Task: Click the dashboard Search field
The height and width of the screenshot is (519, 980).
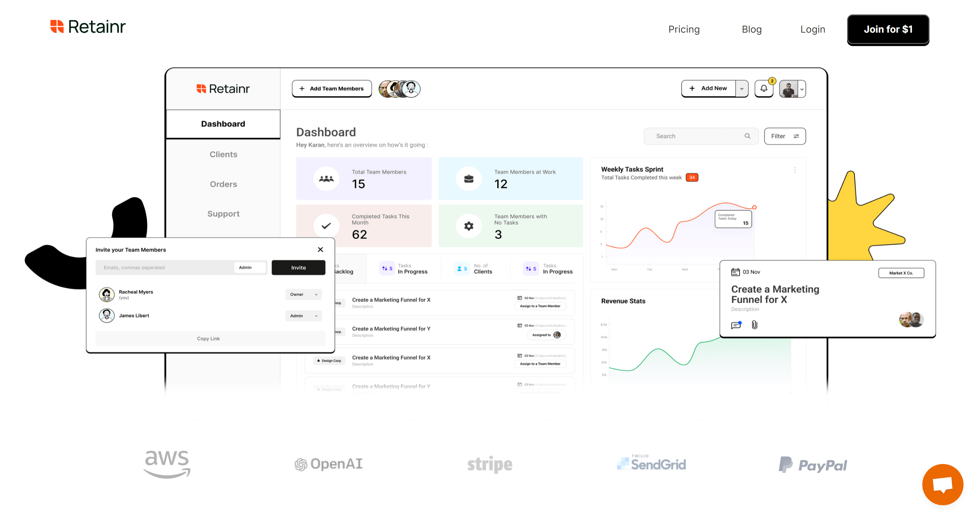Action: (701, 136)
